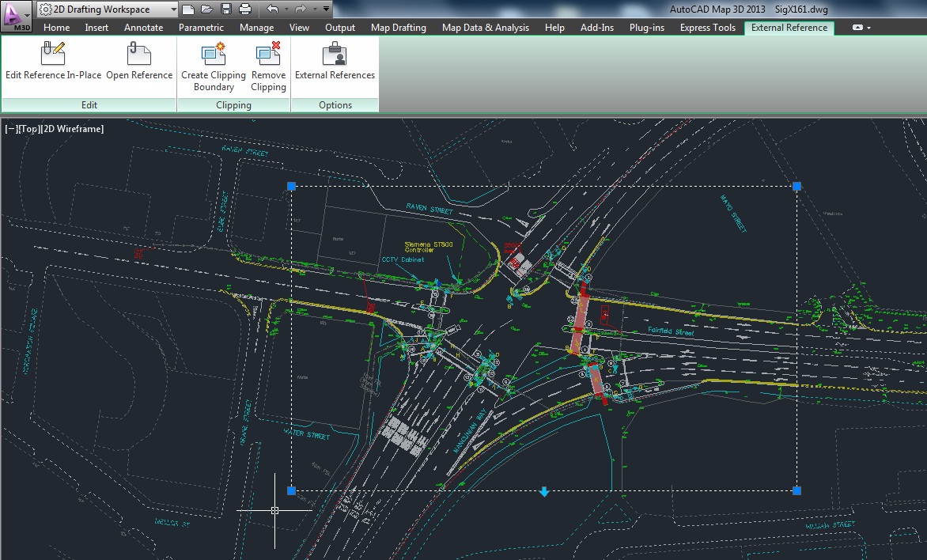Screen dimensions: 927x560
Task: Open the Top view controls label
Action: (x=28, y=128)
